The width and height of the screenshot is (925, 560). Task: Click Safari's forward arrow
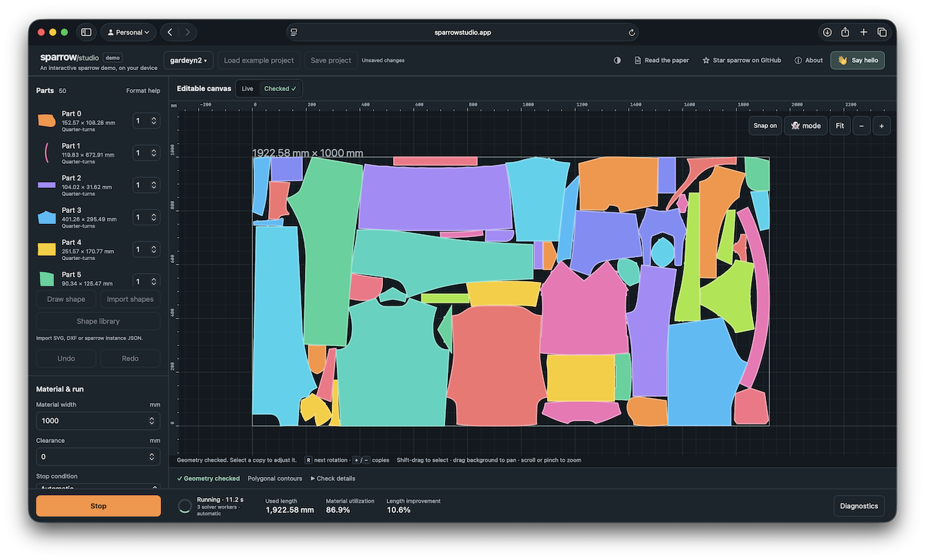click(188, 33)
